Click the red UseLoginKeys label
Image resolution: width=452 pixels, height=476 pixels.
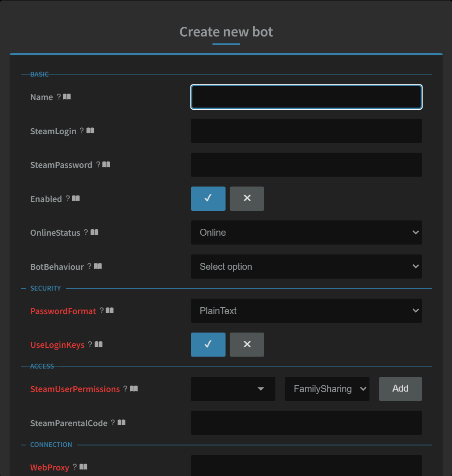[x=57, y=345]
